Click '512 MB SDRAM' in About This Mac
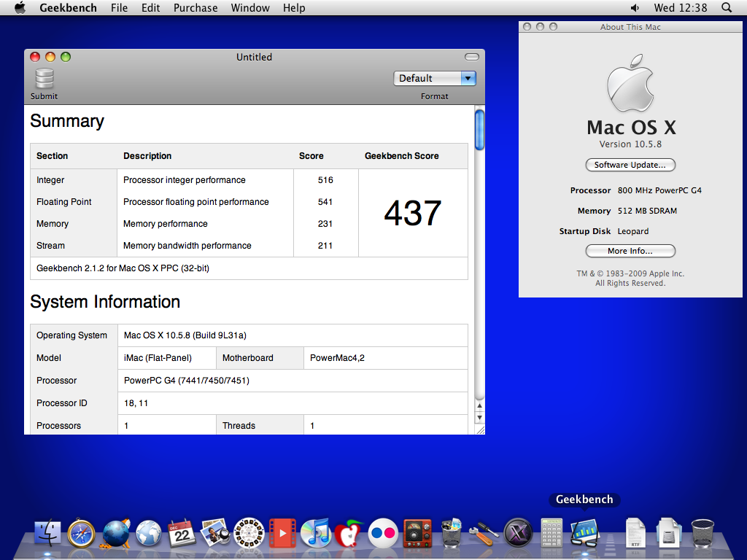Screen dimensions: 747x560 tap(647, 211)
